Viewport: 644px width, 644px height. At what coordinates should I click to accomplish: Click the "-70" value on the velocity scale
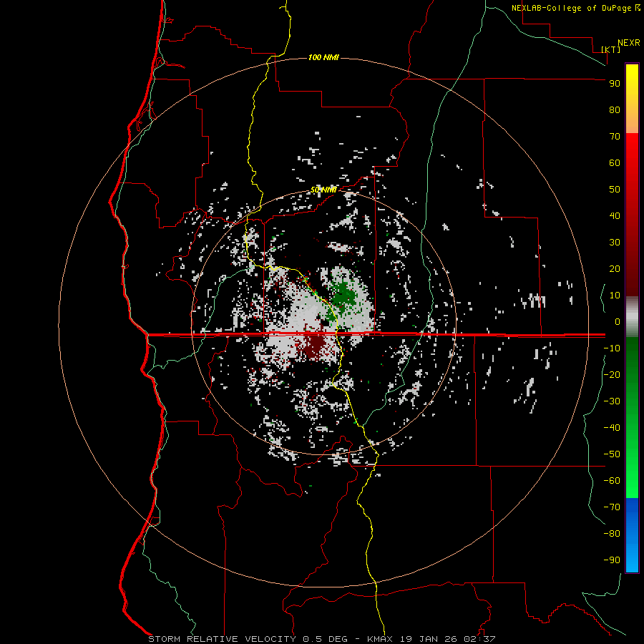tap(612, 507)
